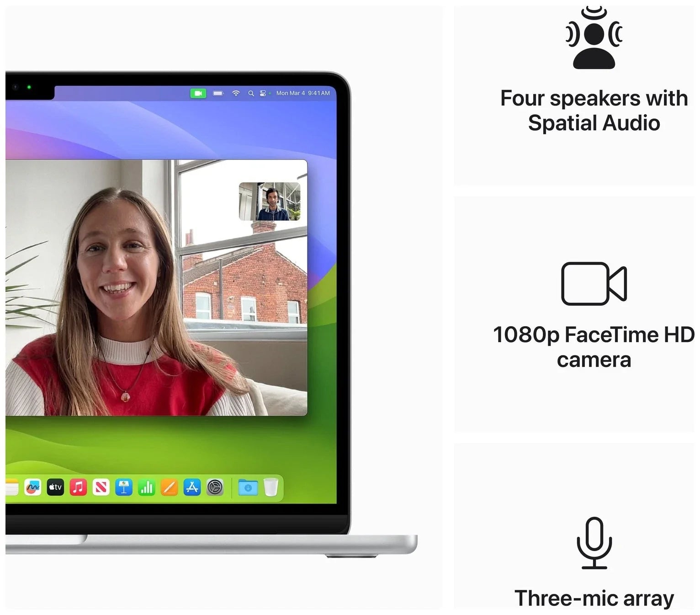The width and height of the screenshot is (700, 615).
Task: Open the Numbers app in the dock
Action: point(147,488)
